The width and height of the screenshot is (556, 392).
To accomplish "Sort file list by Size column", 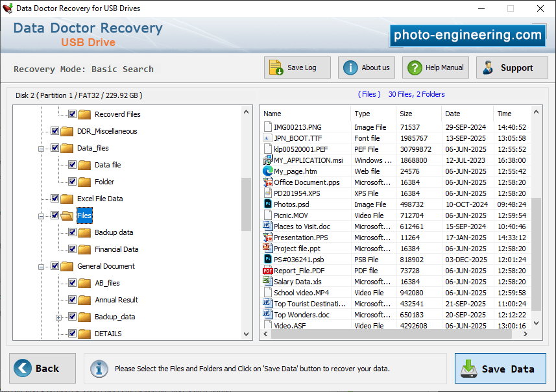I will [x=418, y=114].
